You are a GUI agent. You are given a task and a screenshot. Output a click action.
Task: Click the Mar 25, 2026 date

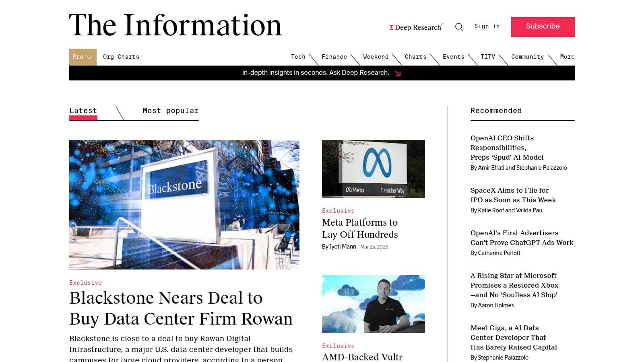(374, 247)
